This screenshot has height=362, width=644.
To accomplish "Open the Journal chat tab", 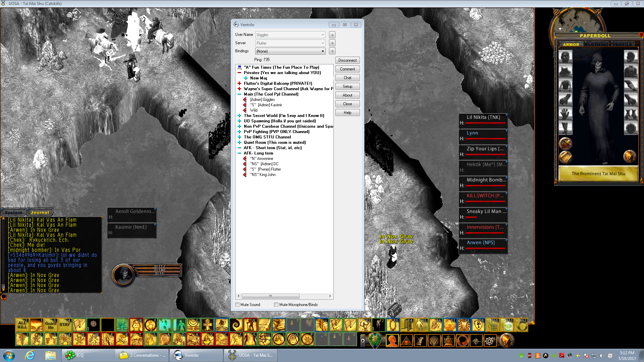I will point(40,212).
